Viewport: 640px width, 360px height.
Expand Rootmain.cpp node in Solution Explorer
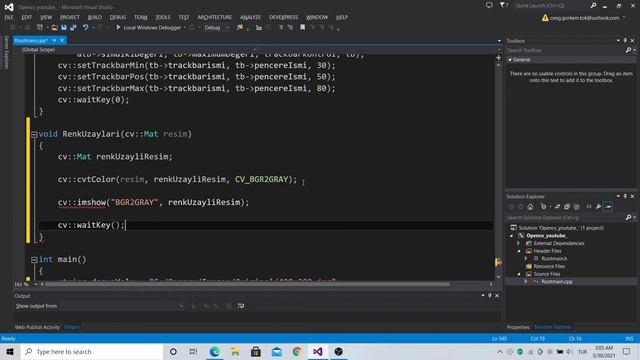coord(526,282)
